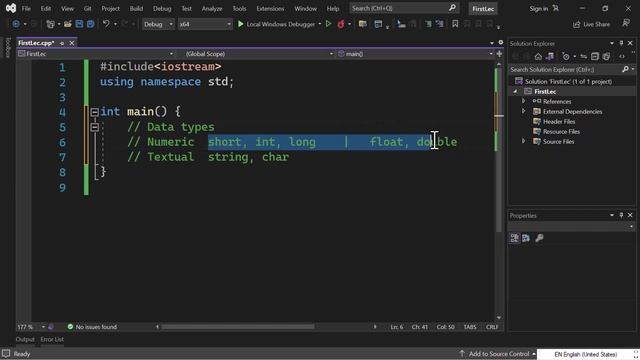Click the Solution Explorer search magnifier

click(625, 69)
